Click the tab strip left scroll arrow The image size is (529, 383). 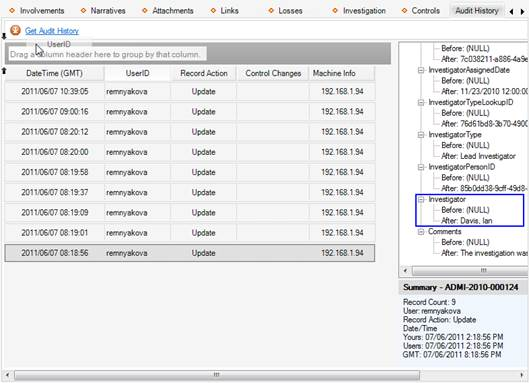pos(511,12)
